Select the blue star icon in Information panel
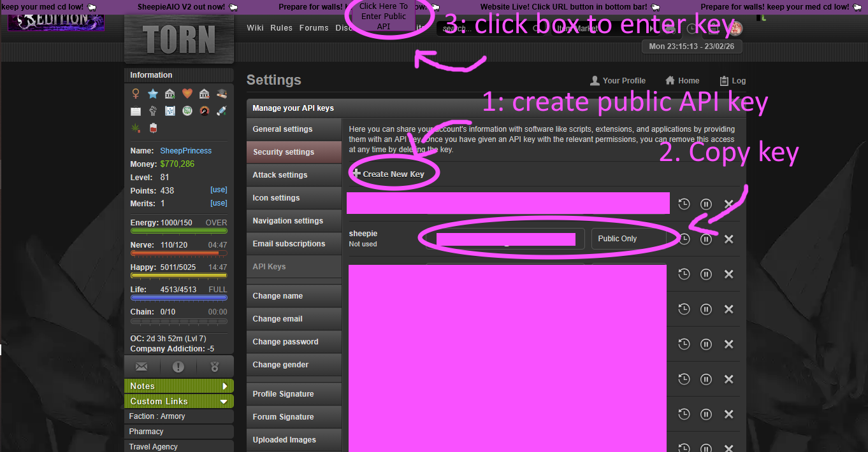 (x=152, y=93)
